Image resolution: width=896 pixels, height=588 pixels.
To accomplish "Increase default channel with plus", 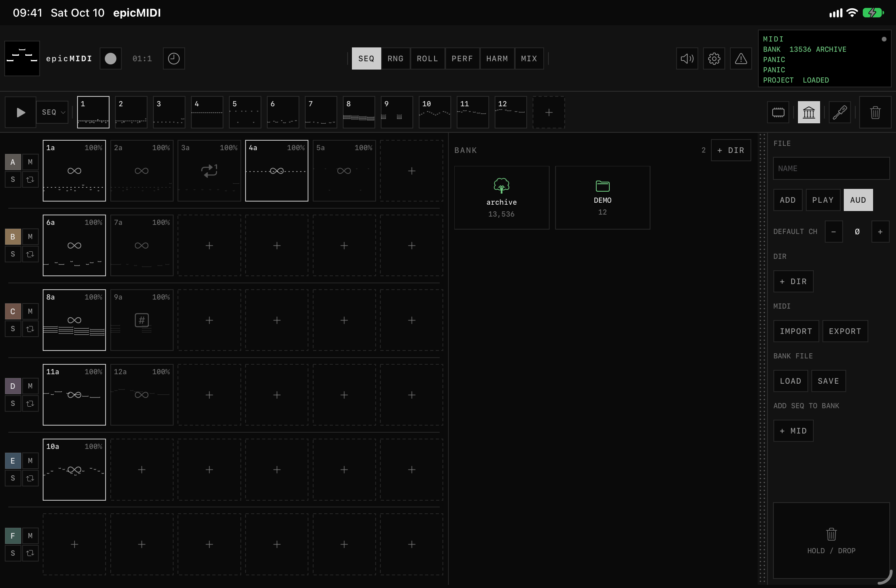I will pyautogui.click(x=881, y=232).
